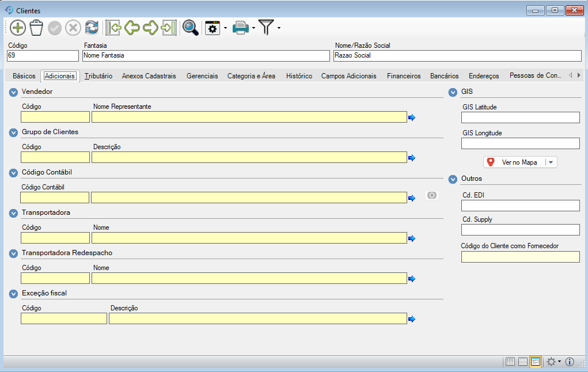Viewport: 588px width, 372px height.
Task: Click the Ver no Mapa button
Action: [x=514, y=162]
